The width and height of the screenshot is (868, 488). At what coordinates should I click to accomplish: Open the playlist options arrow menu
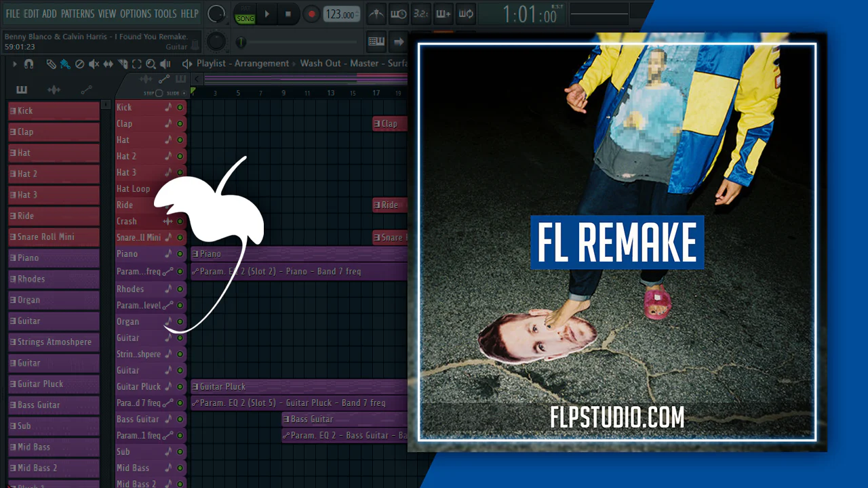(x=14, y=64)
